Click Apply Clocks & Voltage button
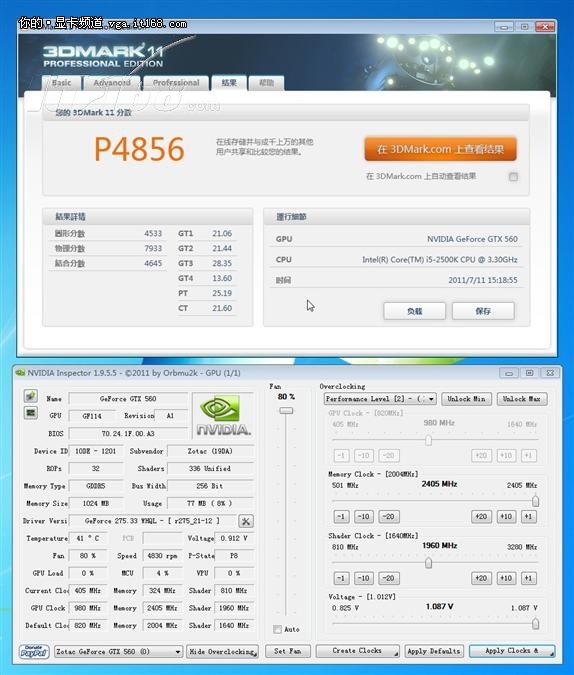This screenshot has width=574, height=675. (x=512, y=651)
